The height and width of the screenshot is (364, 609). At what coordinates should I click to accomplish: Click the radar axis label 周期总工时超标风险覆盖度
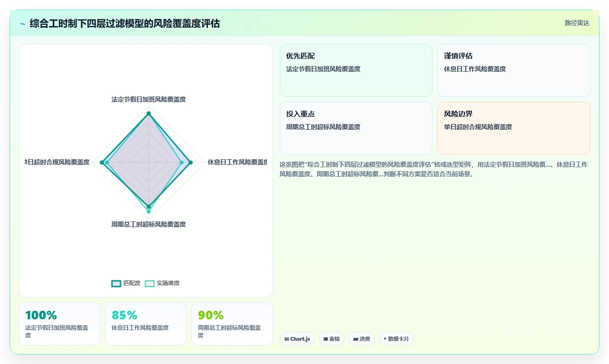148,224
